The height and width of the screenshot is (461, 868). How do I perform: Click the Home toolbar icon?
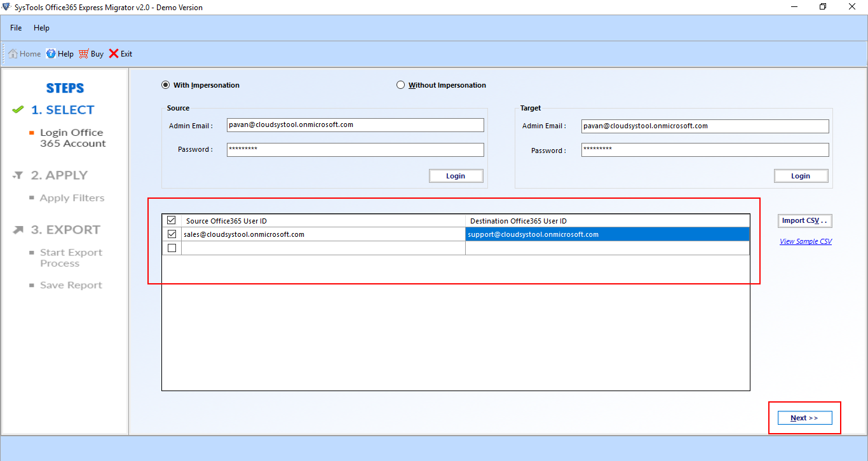[x=13, y=54]
